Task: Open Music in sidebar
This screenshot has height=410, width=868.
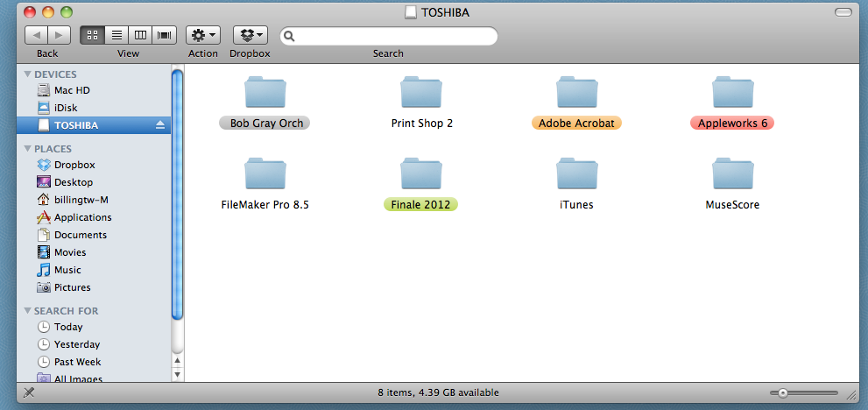Action: tap(94, 270)
